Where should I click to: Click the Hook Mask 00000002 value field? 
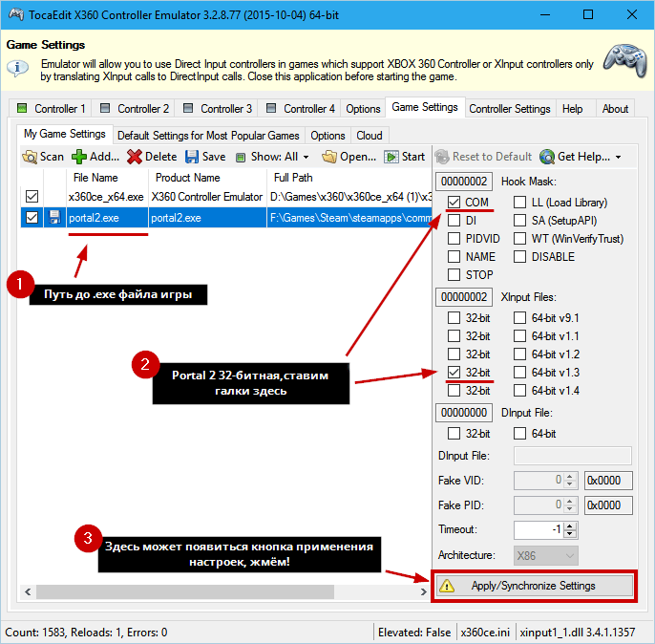click(464, 182)
